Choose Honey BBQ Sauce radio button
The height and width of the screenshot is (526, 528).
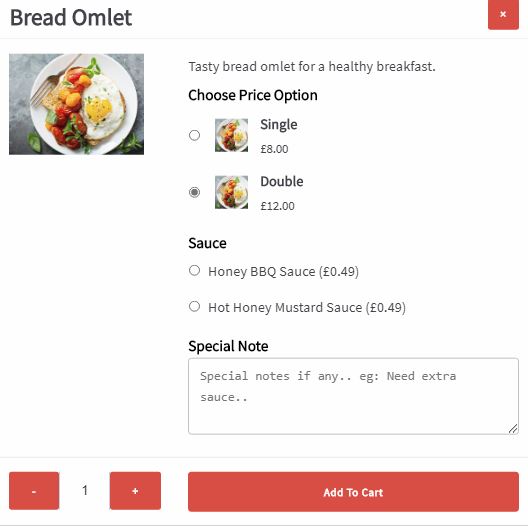(x=194, y=270)
